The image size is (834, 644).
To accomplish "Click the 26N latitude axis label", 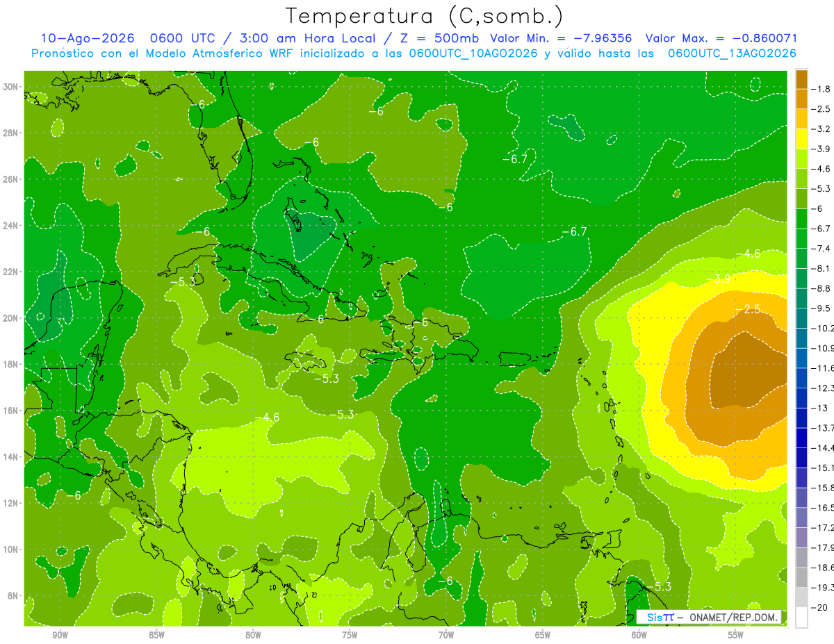I will click(x=10, y=179).
